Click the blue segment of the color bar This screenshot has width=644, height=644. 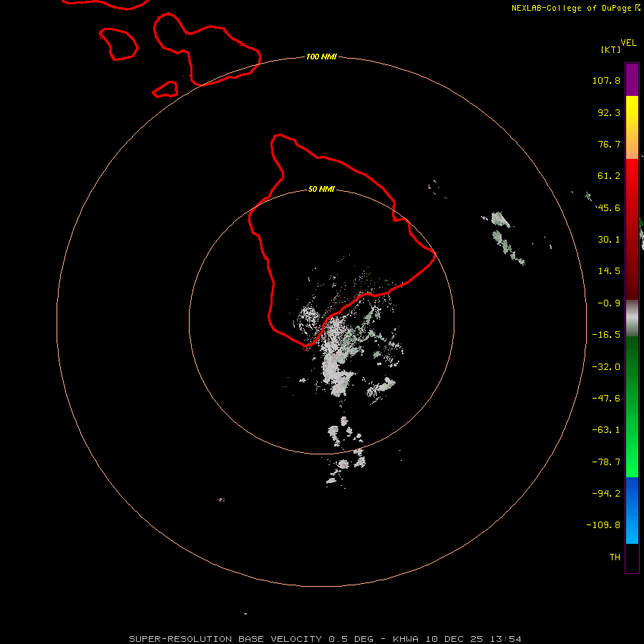pyautogui.click(x=632, y=510)
